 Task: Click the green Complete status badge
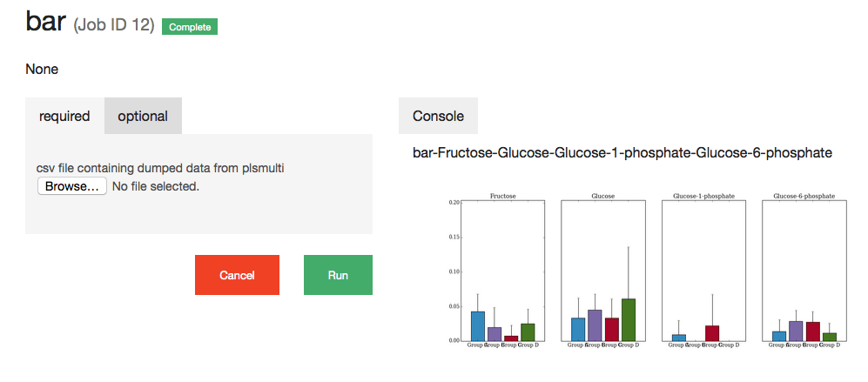[x=190, y=27]
